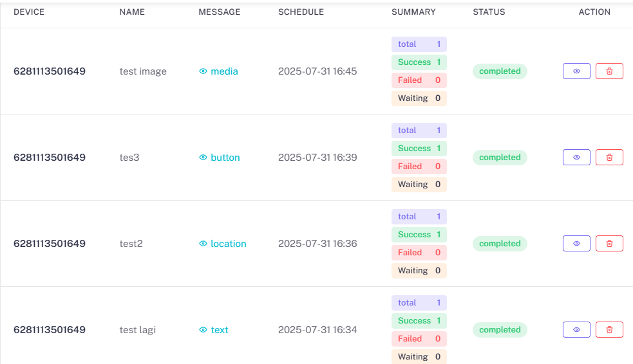Delete the test image campaign
This screenshot has width=633, height=364.
point(609,71)
